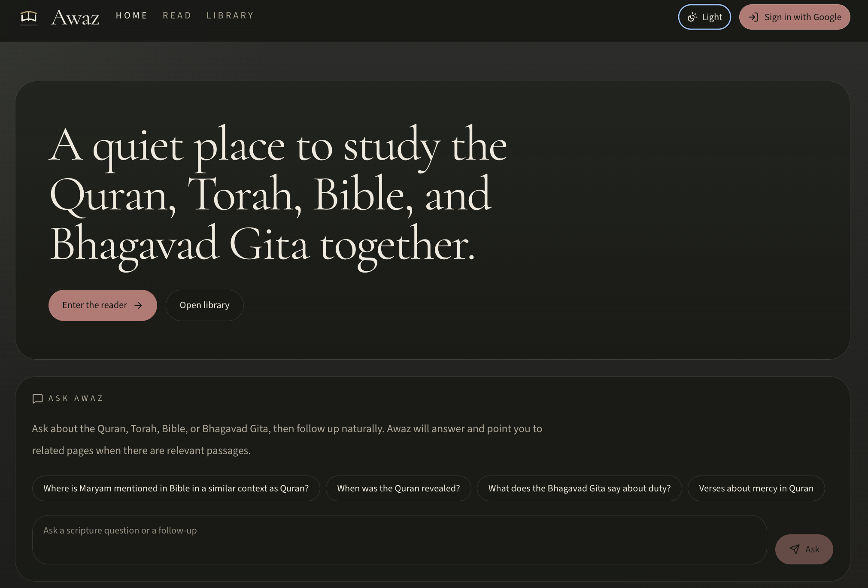The width and height of the screenshot is (868, 588).
Task: Click the paper plane send icon on Ask button
Action: 794,549
